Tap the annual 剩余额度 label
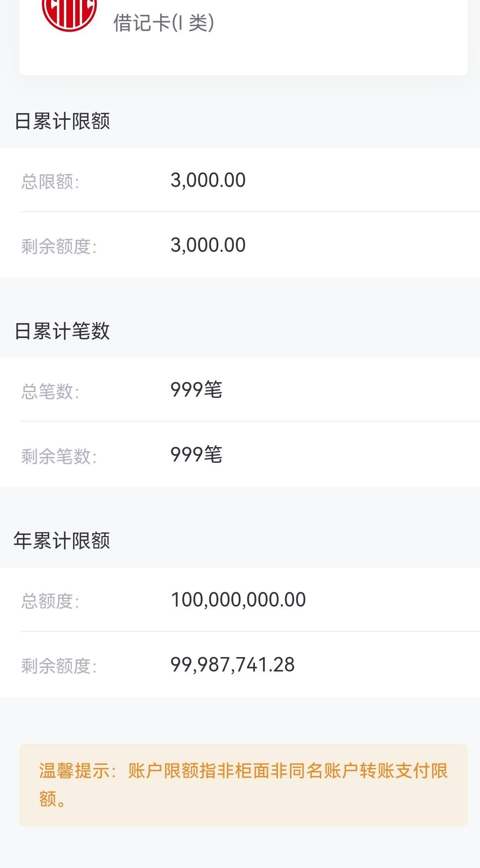The image size is (480, 868). pyautogui.click(x=59, y=666)
